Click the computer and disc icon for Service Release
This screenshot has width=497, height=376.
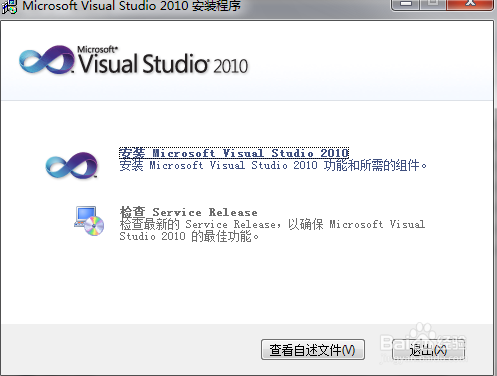pos(89,221)
